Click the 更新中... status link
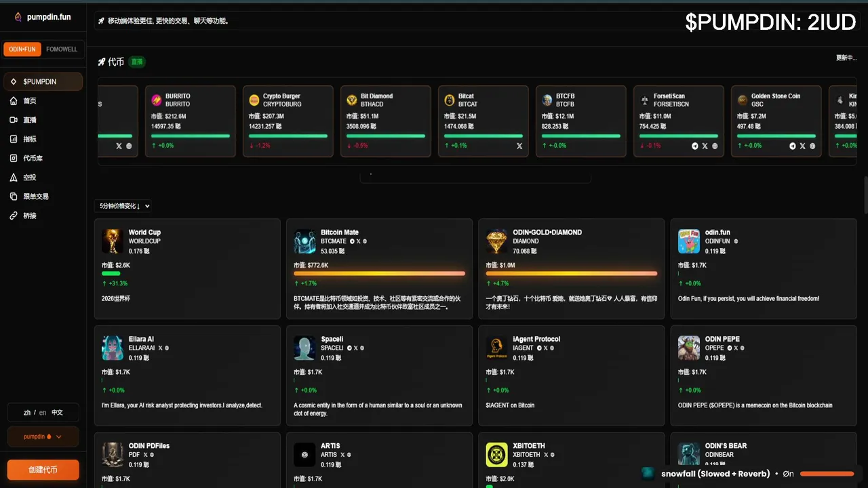868x488 pixels. coord(846,58)
